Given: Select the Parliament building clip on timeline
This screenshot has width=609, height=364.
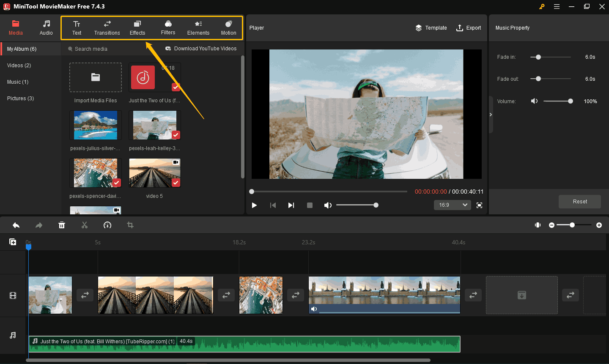Looking at the screenshot, I should pos(384,295).
